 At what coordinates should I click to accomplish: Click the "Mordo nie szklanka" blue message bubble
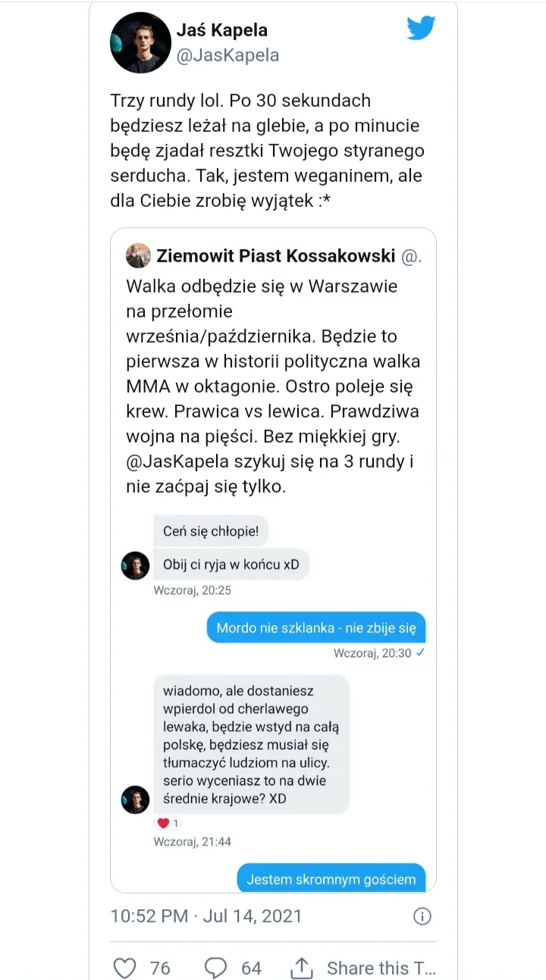click(316, 628)
